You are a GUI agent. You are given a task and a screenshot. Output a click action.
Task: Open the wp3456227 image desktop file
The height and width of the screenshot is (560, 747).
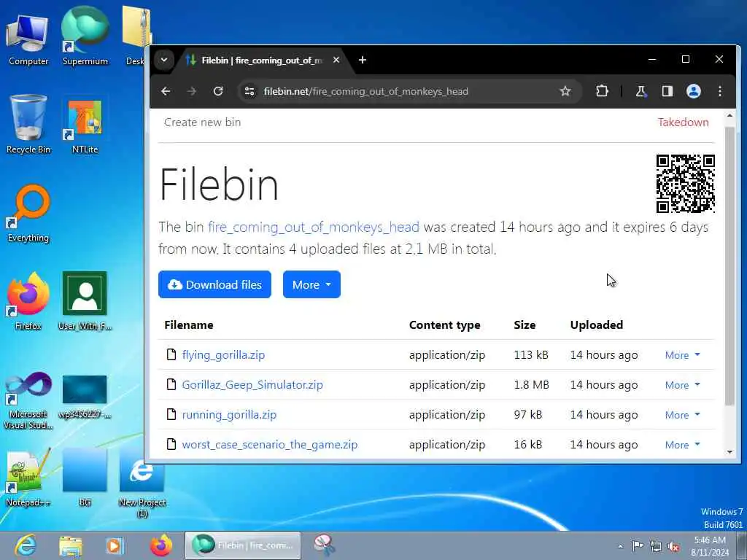point(85,397)
